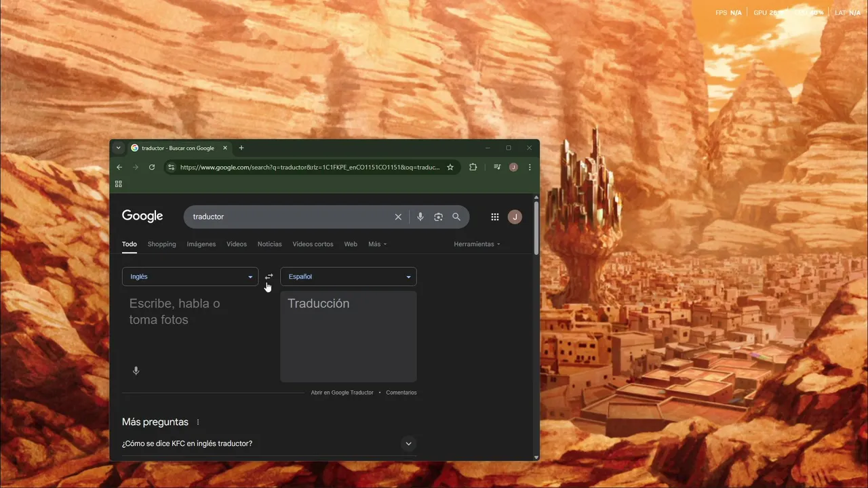
Task: Open the Google account avatar on the page
Action: (515, 217)
